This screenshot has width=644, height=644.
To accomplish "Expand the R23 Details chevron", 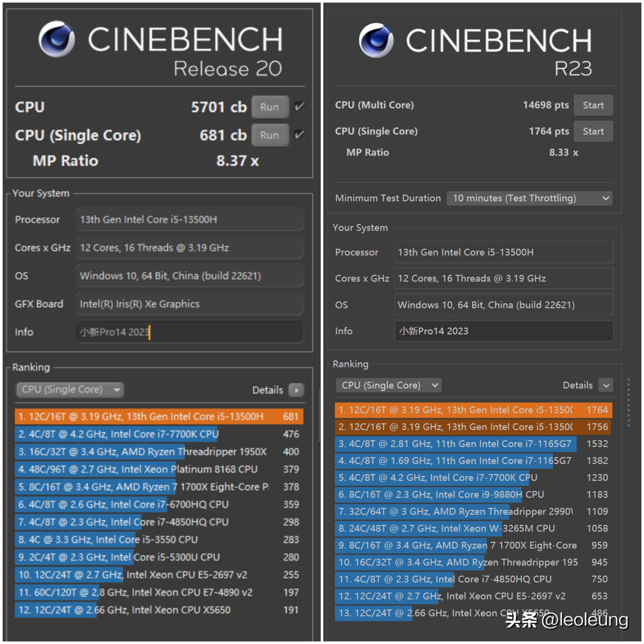I will [x=606, y=385].
